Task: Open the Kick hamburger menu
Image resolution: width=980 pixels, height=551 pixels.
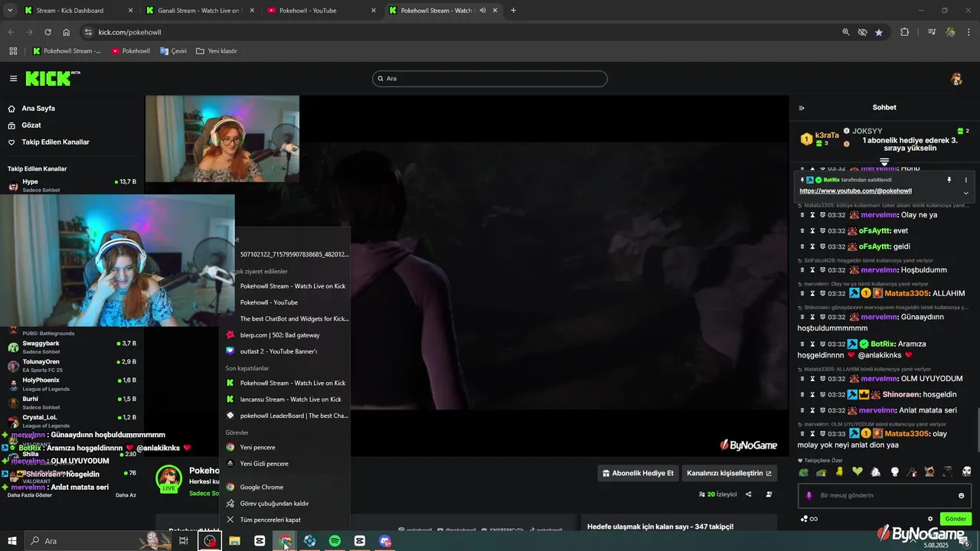Action: pyautogui.click(x=13, y=79)
